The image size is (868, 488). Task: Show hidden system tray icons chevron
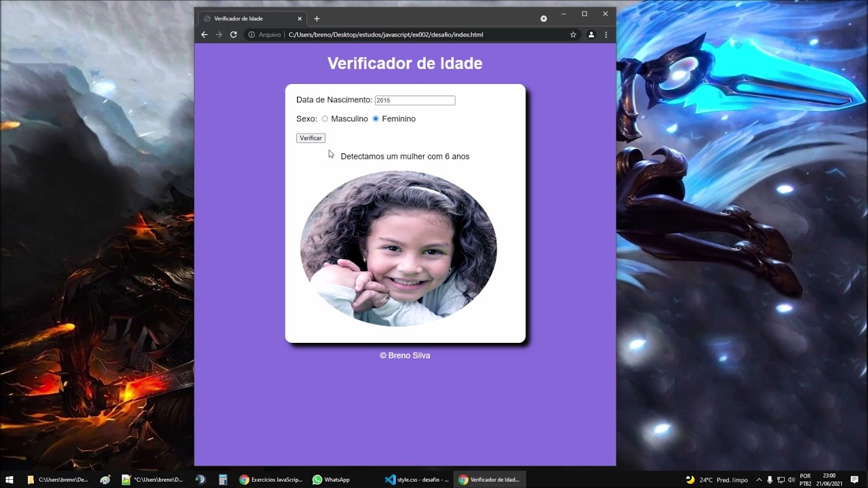tap(759, 479)
